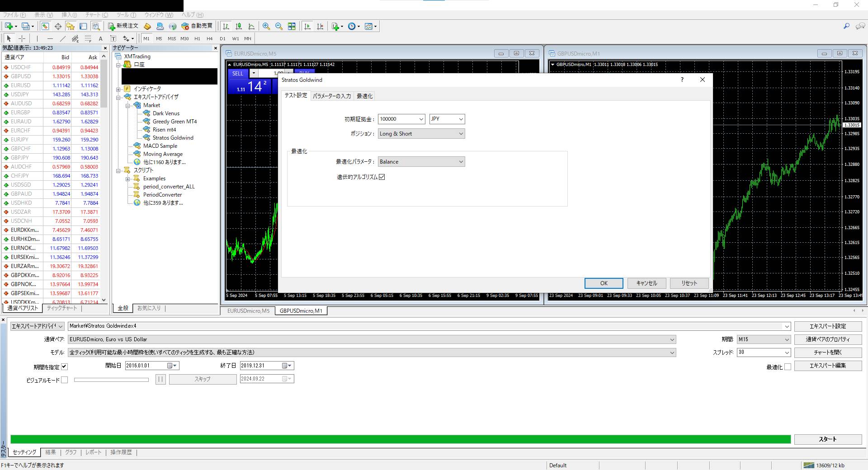Switch chart to line chart style

(x=251, y=26)
